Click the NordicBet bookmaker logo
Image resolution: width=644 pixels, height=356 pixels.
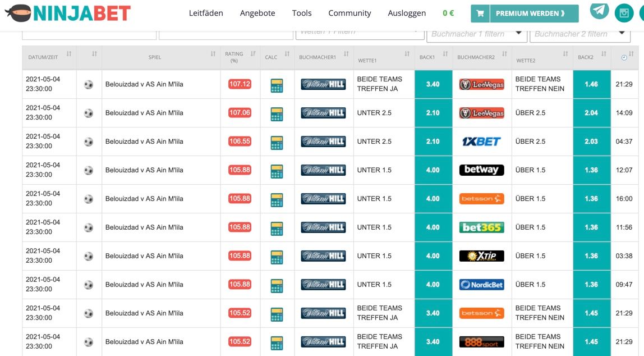[482, 285]
